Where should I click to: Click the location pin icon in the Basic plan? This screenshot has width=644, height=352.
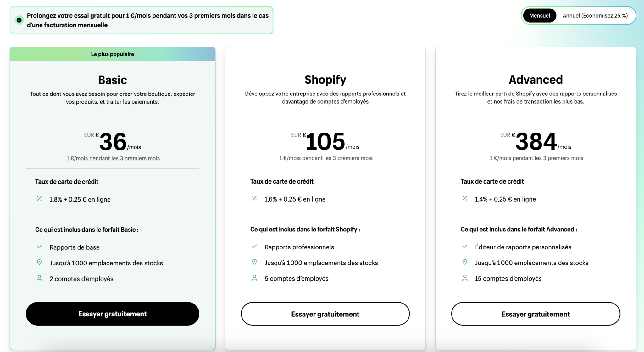(x=39, y=262)
